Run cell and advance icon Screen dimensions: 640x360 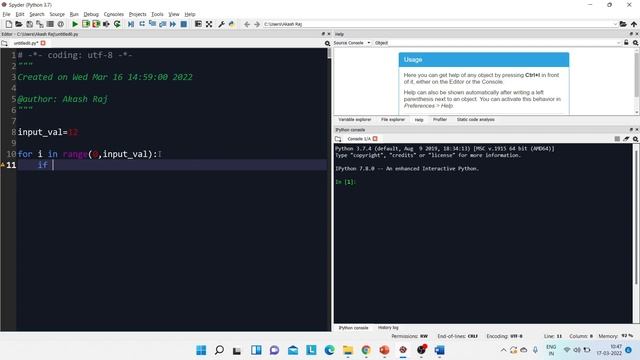[96, 24]
